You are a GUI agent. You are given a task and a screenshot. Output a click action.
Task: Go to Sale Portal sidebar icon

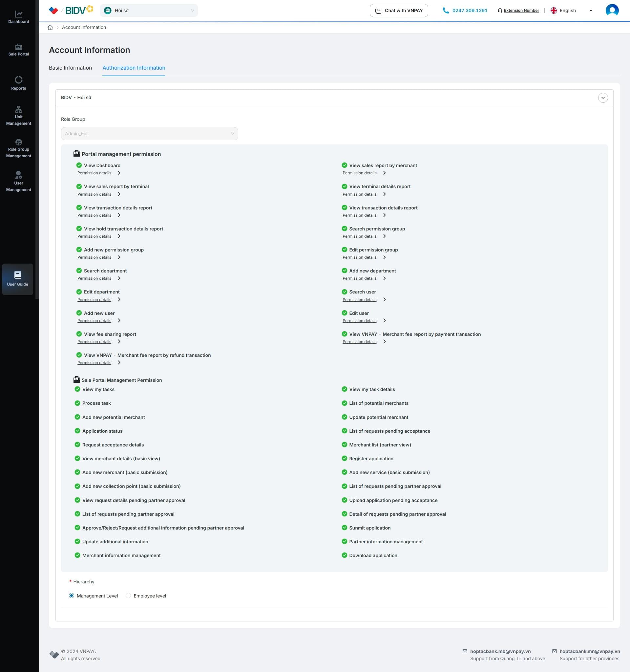click(x=19, y=50)
